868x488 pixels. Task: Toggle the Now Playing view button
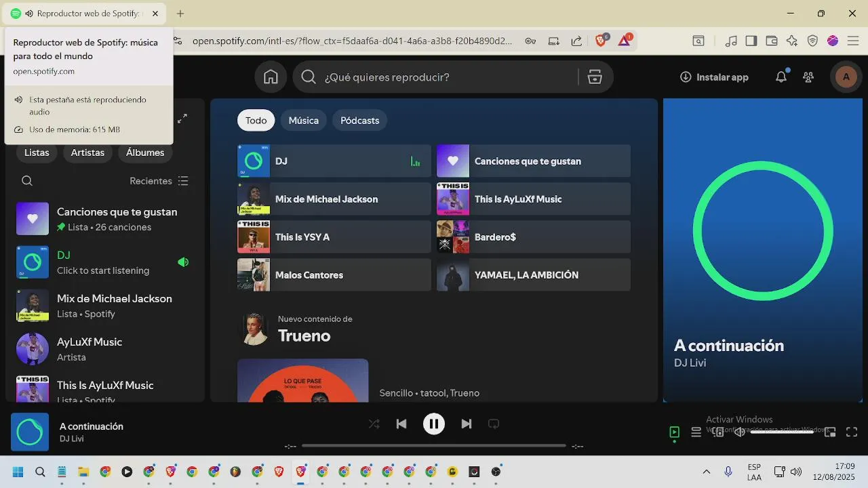[x=674, y=432]
